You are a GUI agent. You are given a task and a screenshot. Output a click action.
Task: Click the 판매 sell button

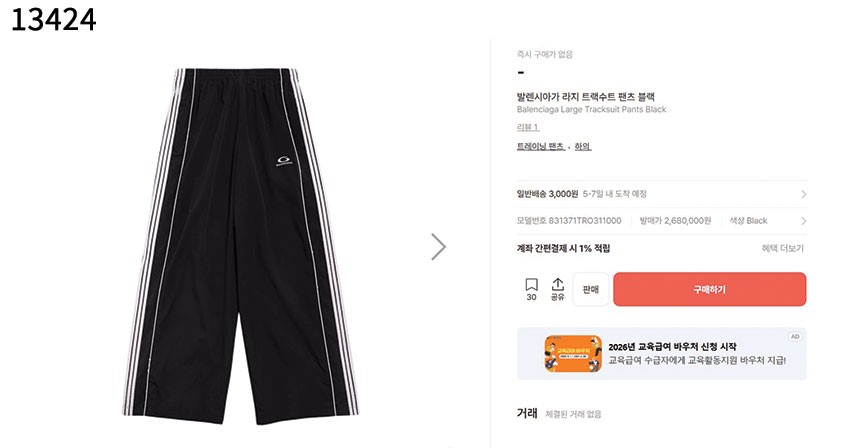tap(591, 289)
